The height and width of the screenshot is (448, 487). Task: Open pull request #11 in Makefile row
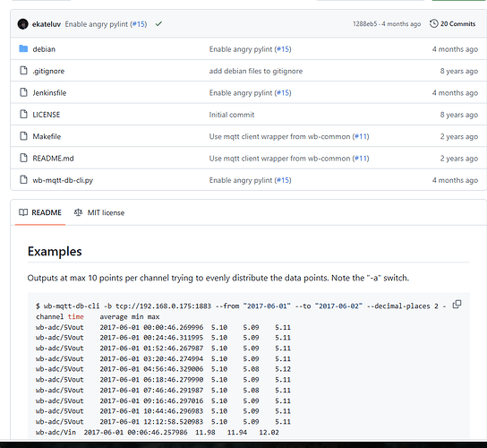[x=361, y=136]
